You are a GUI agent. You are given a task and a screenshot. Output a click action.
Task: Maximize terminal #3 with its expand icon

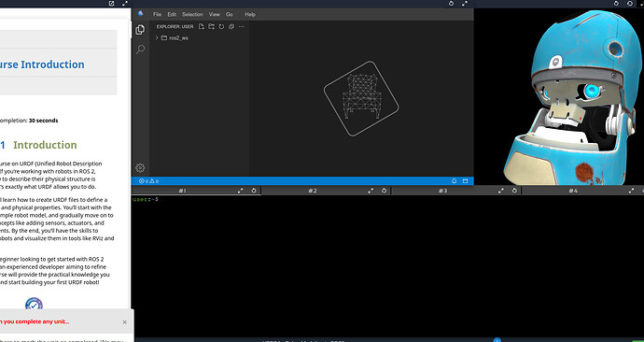(500, 191)
